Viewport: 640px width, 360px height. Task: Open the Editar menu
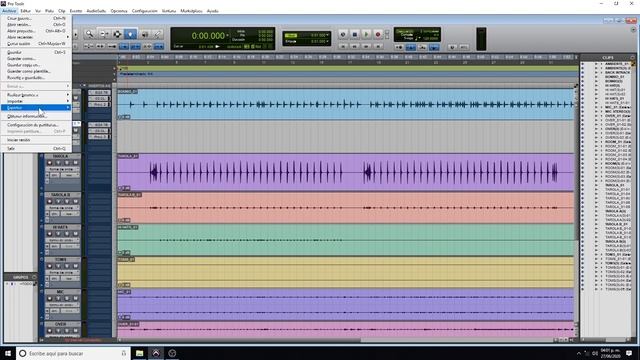click(x=25, y=11)
